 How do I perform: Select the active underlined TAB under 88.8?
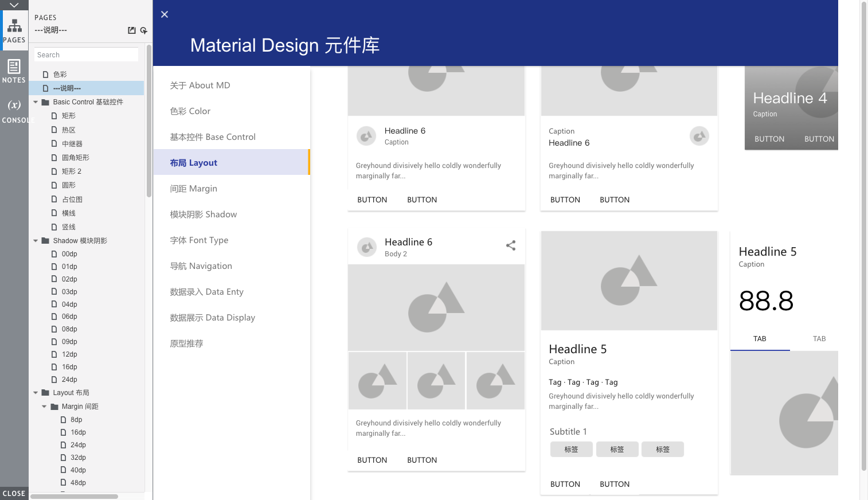pos(760,339)
